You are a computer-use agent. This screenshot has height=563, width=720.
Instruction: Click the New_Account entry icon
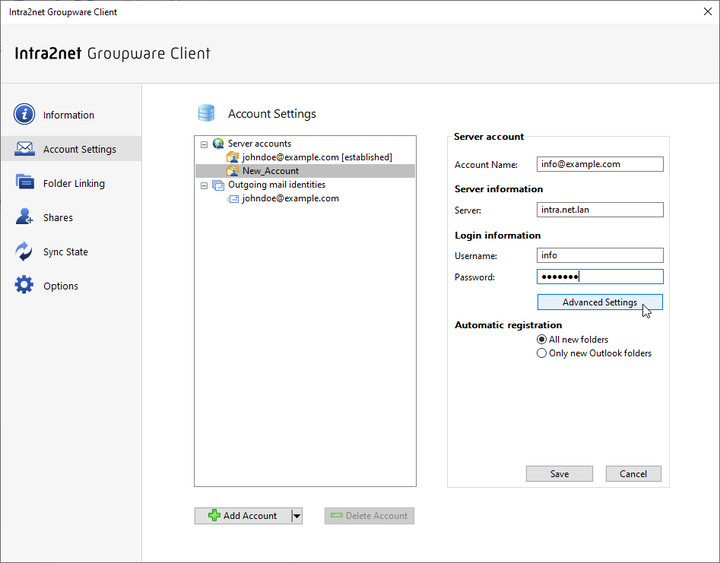coord(232,171)
